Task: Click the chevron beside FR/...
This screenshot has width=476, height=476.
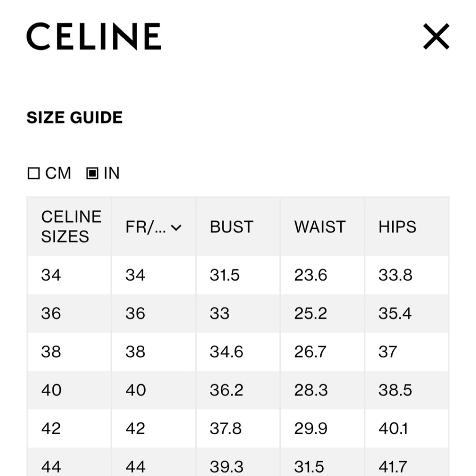Action: 176,228
